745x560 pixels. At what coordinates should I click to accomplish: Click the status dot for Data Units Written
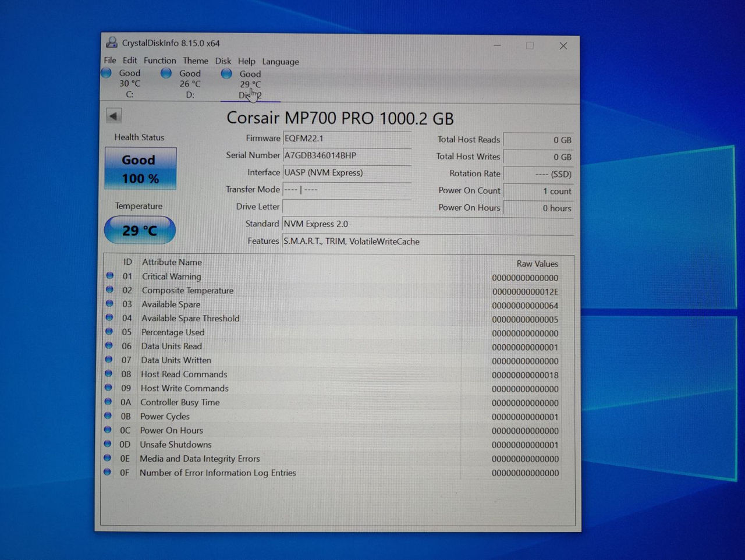(x=109, y=360)
